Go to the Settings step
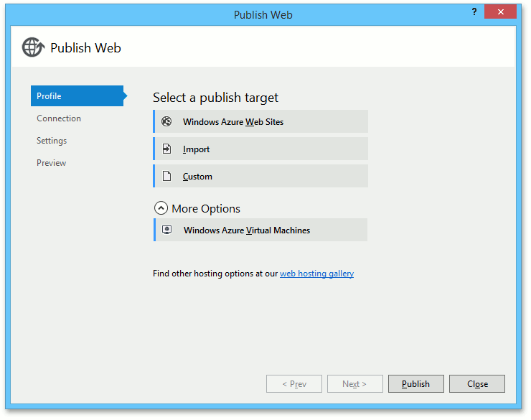 click(x=52, y=141)
